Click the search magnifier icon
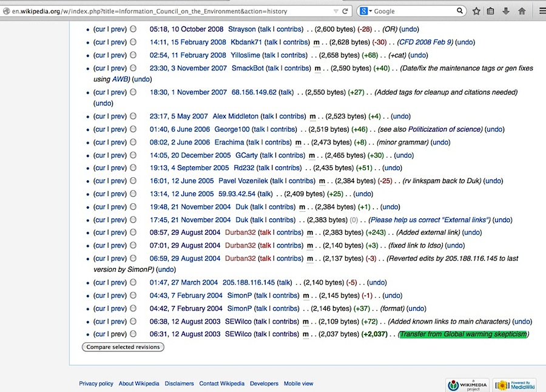Viewport: 546px width, 392px height. click(x=460, y=11)
